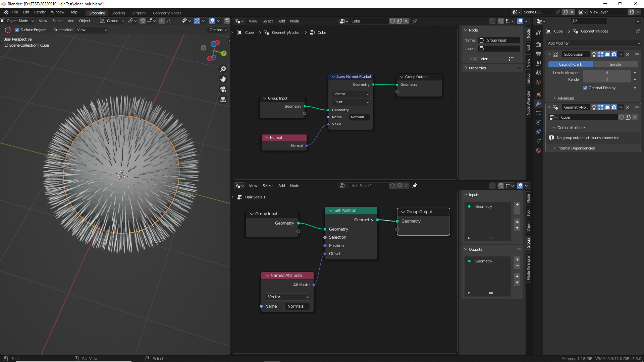This screenshot has width=644, height=362.
Task: Toggle Subdivision modifier render visibility
Action: [x=614, y=54]
